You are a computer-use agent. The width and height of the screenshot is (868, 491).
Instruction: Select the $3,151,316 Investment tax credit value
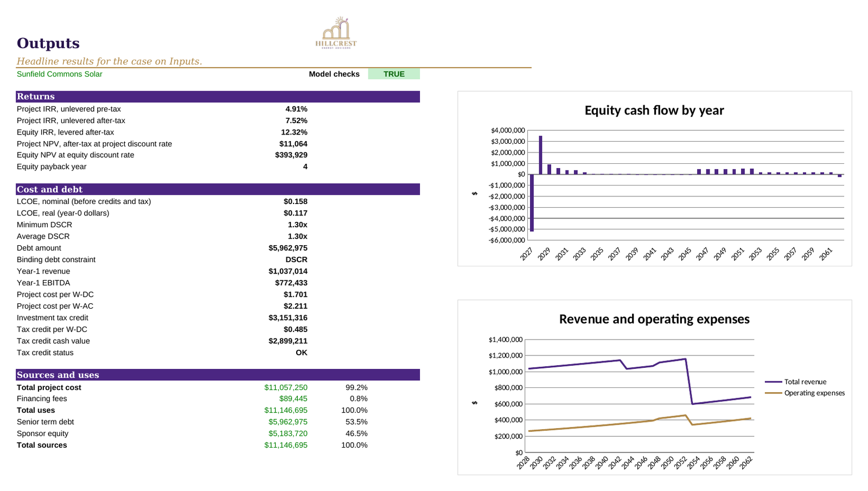(x=288, y=318)
